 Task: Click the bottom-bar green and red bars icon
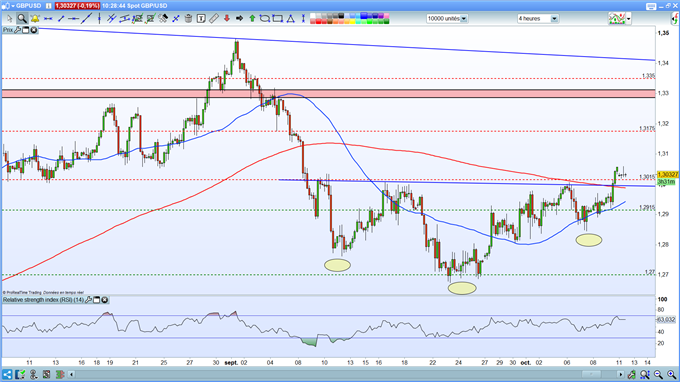[60, 375]
